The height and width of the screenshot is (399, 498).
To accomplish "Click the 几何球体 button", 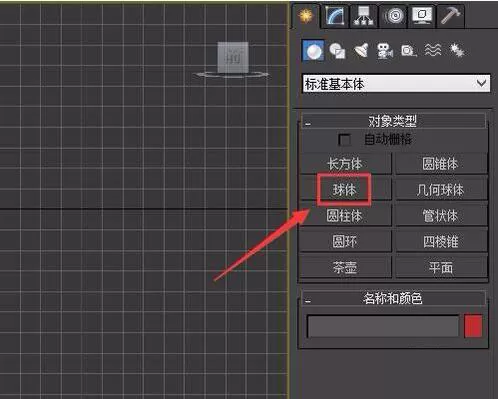I will [x=441, y=190].
